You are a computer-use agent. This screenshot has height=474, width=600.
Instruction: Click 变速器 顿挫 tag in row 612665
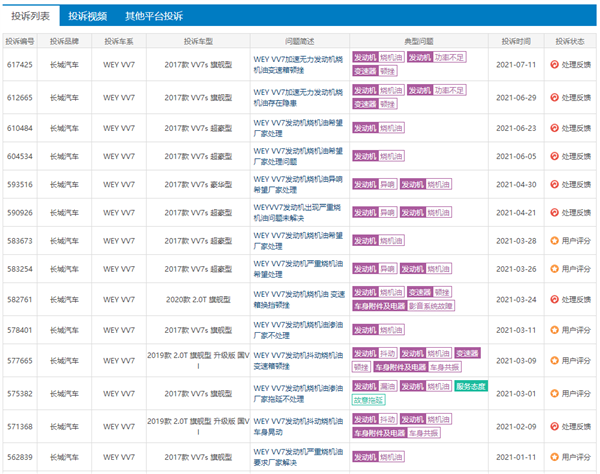pyautogui.click(x=375, y=104)
